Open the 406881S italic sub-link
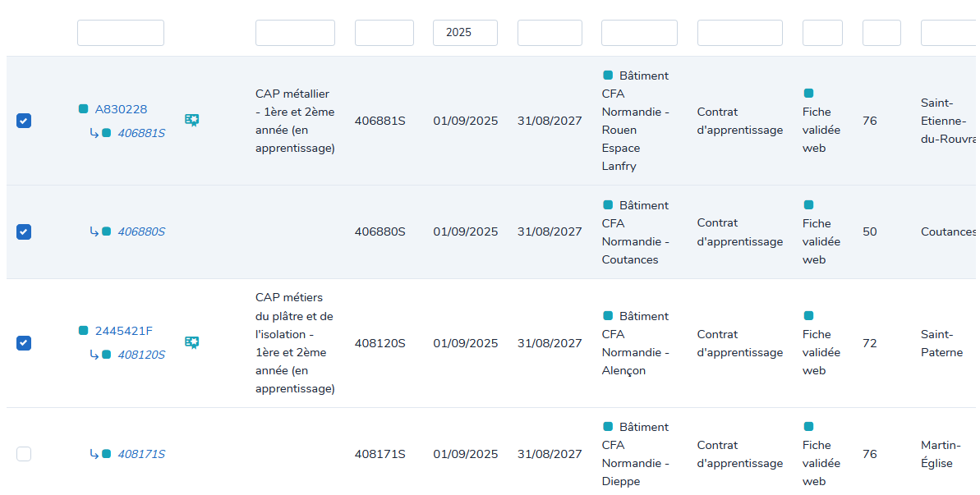 141,133
